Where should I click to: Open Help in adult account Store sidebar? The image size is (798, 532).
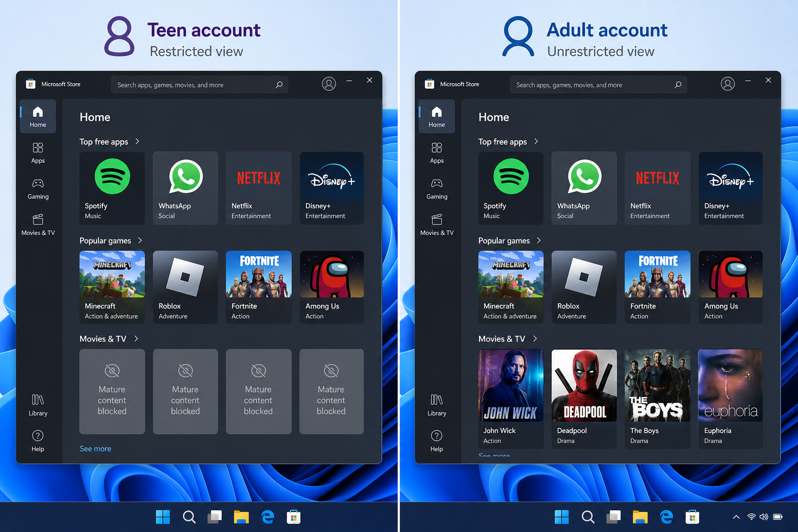[x=437, y=441]
